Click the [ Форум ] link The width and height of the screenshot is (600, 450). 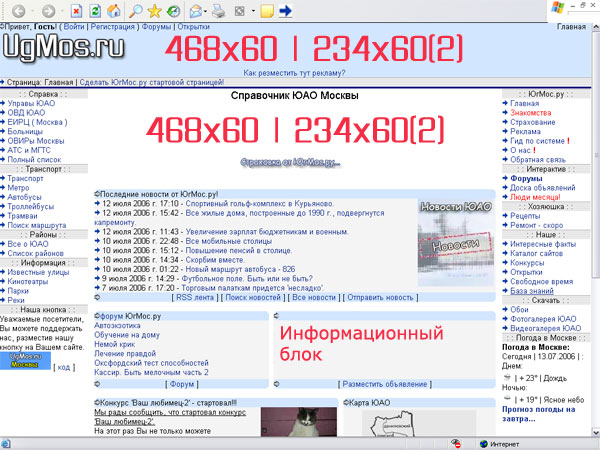coord(182,384)
